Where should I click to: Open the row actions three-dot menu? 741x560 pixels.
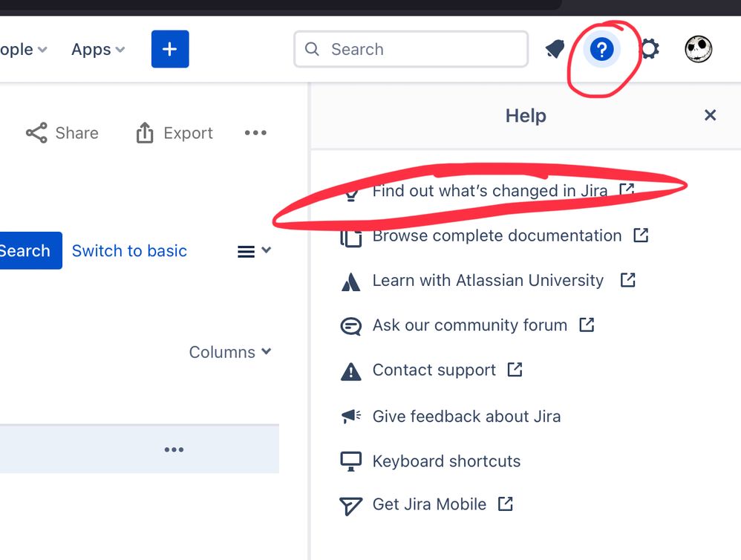[x=174, y=449]
